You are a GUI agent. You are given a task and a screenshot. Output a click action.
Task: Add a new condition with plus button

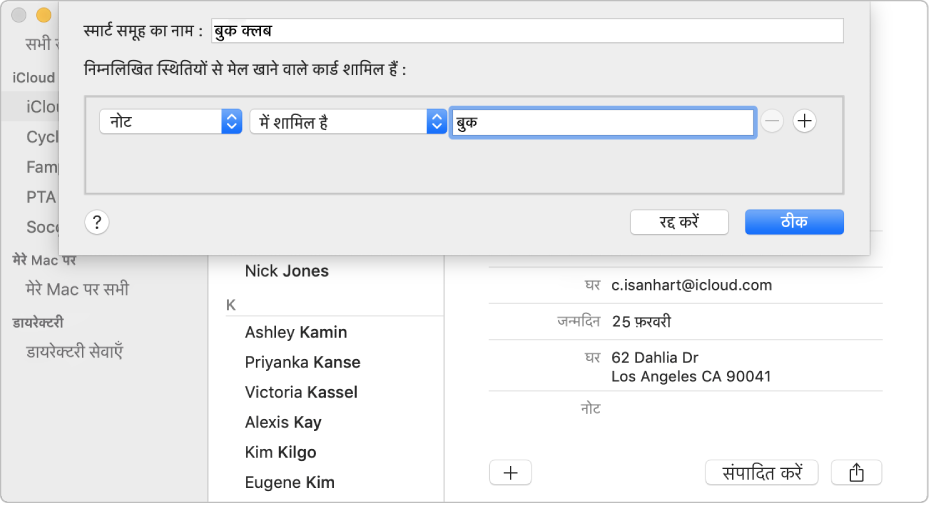tap(805, 122)
